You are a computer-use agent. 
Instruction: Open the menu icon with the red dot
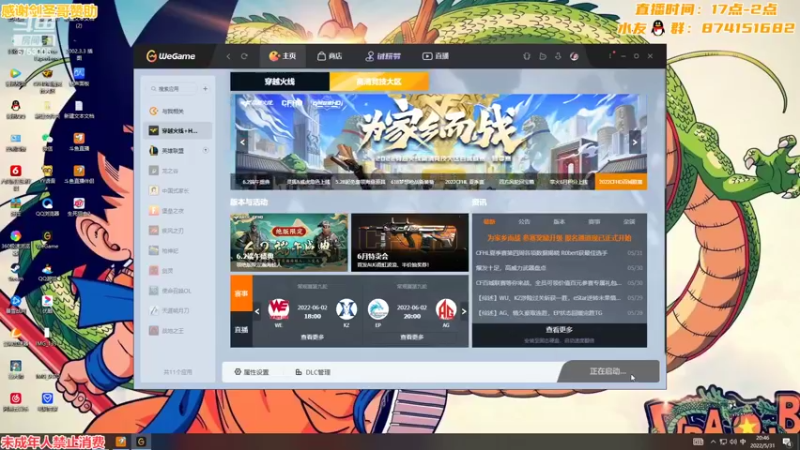[610, 55]
